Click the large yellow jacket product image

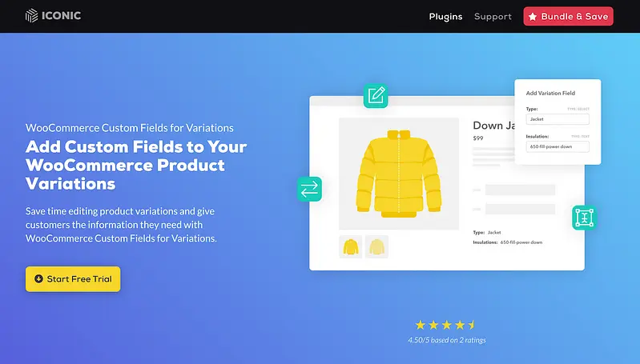399,174
